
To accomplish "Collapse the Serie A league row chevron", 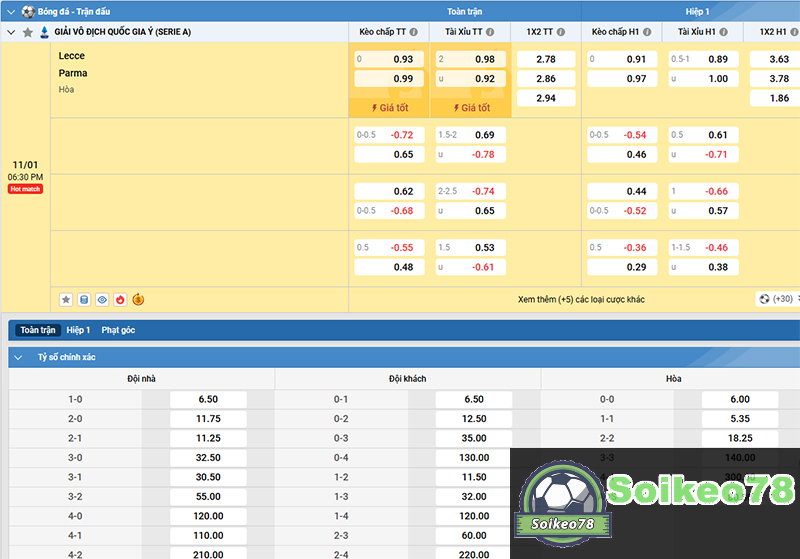I will click(11, 32).
